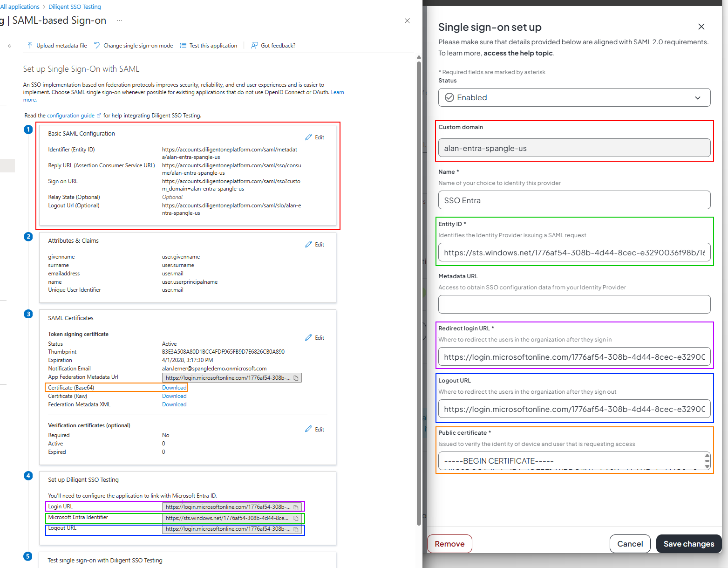The width and height of the screenshot is (728, 568).
Task: Open the configuration guide link
Action: 71,116
